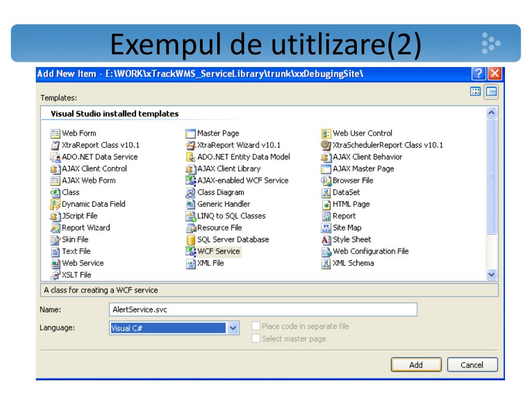Select the AJAX Client Control icon
The width and height of the screenshot is (532, 399).
(55, 169)
